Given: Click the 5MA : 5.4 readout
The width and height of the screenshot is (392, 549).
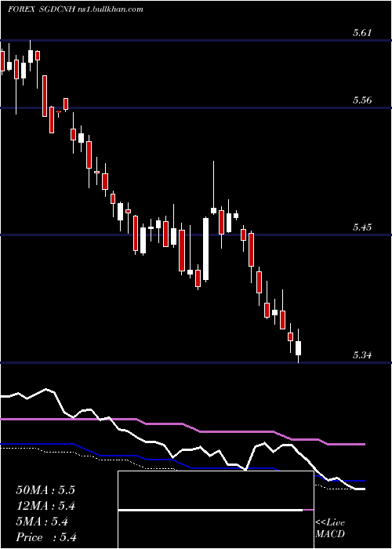Looking at the screenshot, I should click(x=42, y=522).
